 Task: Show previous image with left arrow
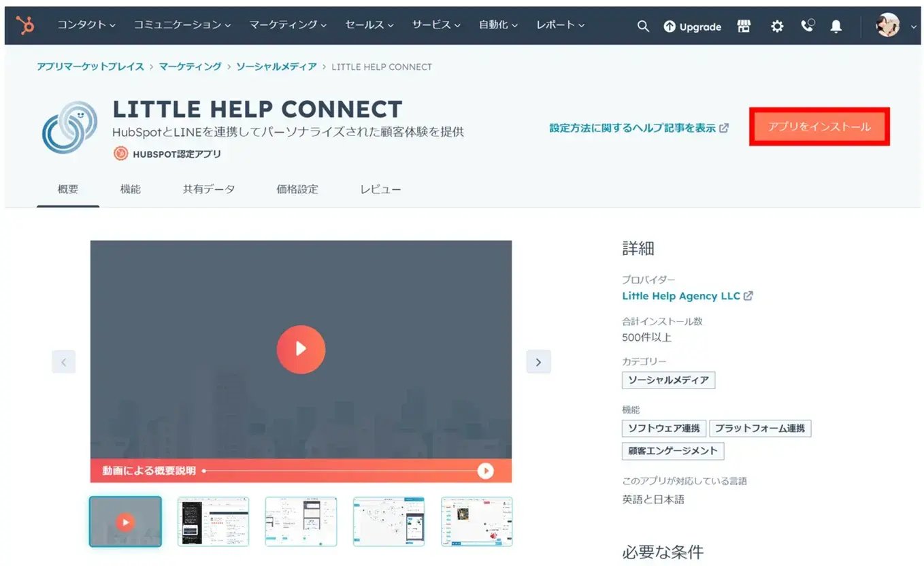tap(64, 362)
